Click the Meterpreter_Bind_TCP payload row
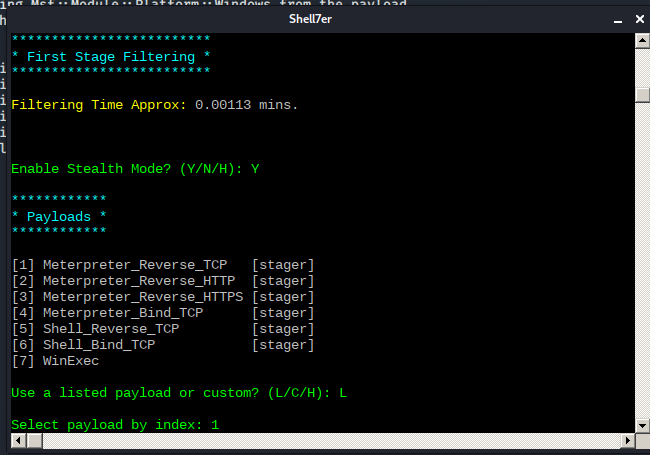Image resolution: width=650 pixels, height=455 pixels. click(163, 313)
